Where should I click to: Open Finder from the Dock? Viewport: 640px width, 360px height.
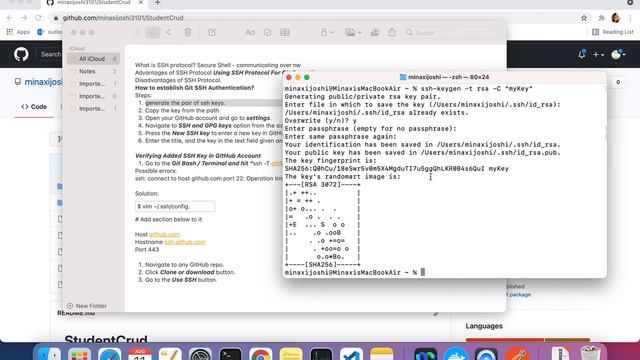49,354
